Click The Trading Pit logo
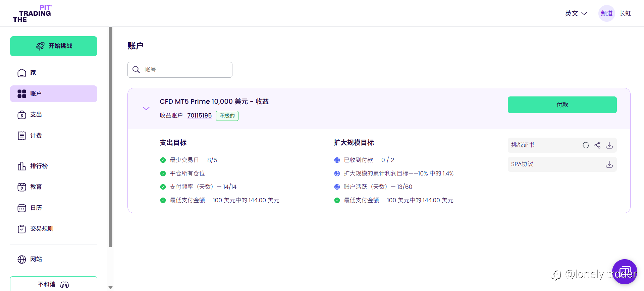This screenshot has height=291, width=644. [33, 14]
